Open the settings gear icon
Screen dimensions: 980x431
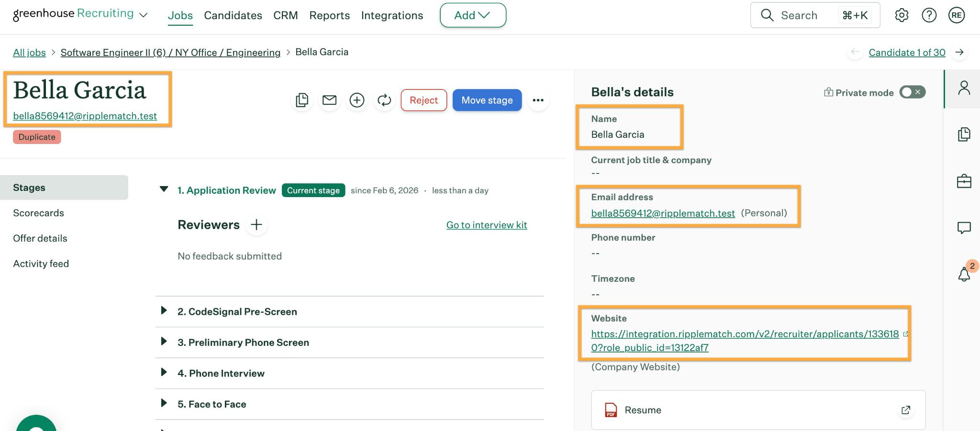(x=902, y=15)
